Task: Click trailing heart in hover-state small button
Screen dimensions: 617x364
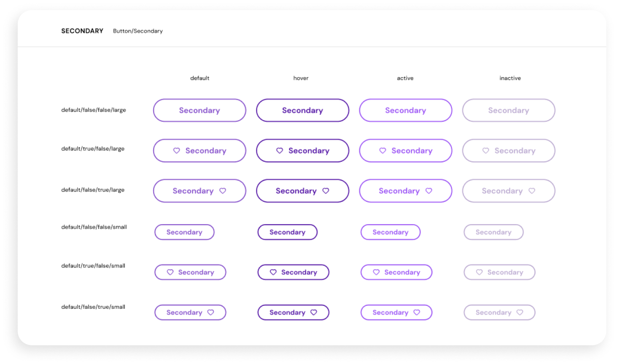Action: pyautogui.click(x=314, y=312)
